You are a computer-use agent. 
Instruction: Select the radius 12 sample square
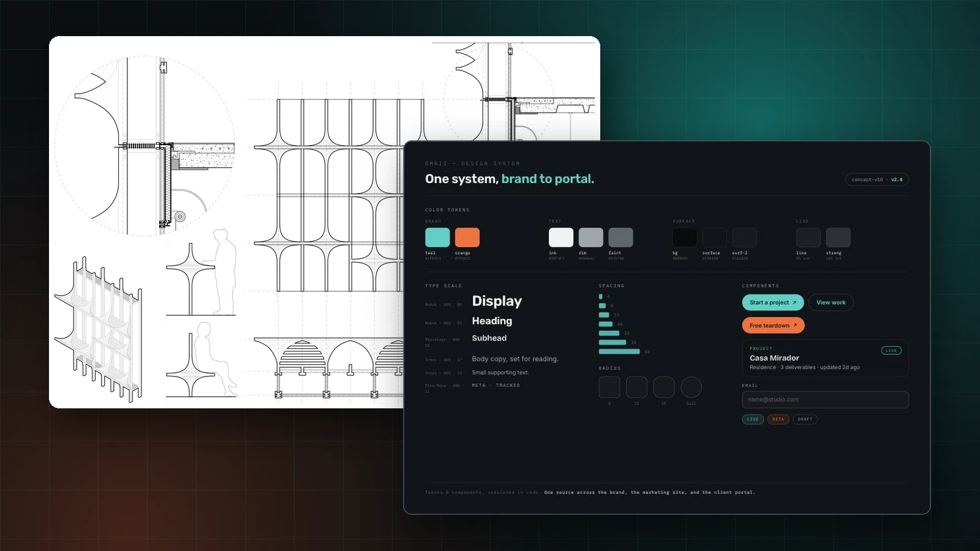point(636,387)
